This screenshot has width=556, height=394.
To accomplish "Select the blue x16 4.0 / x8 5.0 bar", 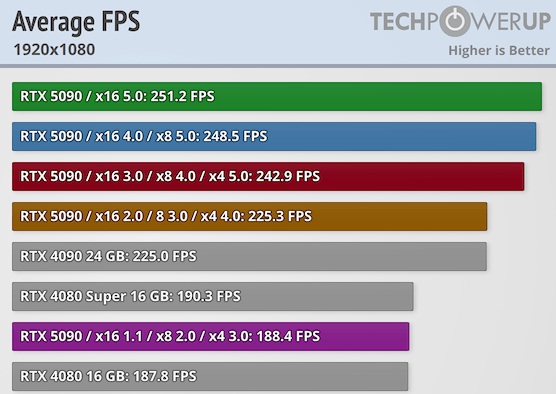I will pos(274,137).
